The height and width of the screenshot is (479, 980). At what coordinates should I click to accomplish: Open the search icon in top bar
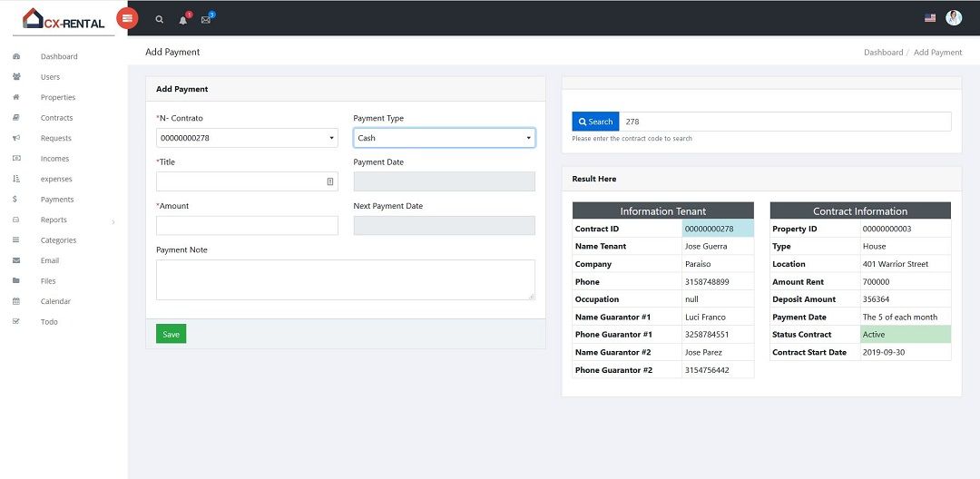pos(160,19)
